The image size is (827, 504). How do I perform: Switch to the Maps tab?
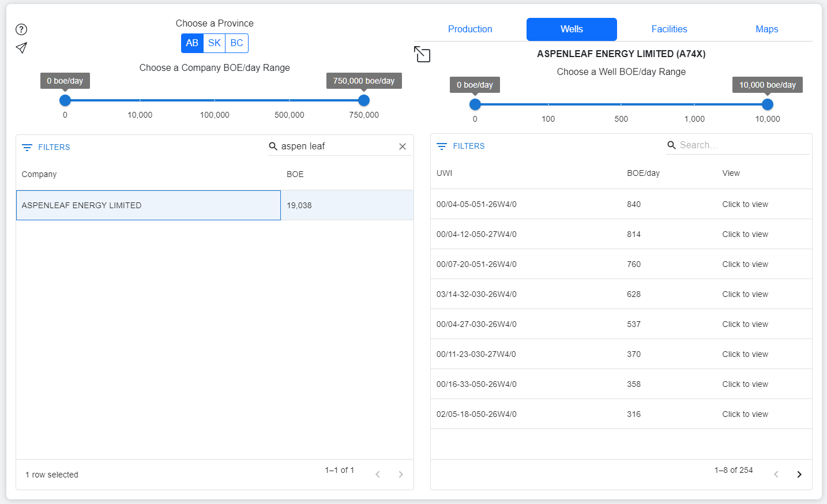(766, 29)
